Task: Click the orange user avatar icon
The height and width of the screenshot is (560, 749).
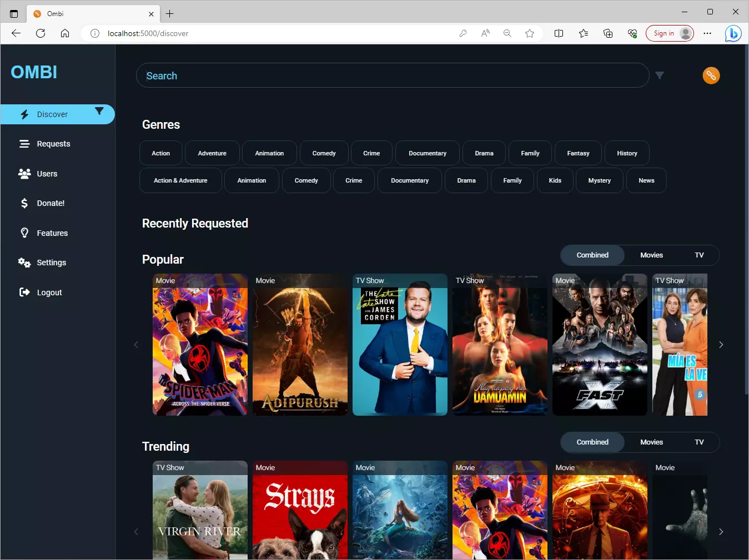Action: (x=711, y=75)
